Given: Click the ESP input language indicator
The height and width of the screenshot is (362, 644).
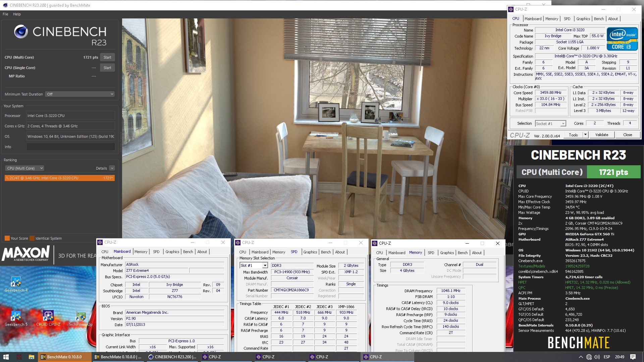Looking at the screenshot, I should point(607,357).
